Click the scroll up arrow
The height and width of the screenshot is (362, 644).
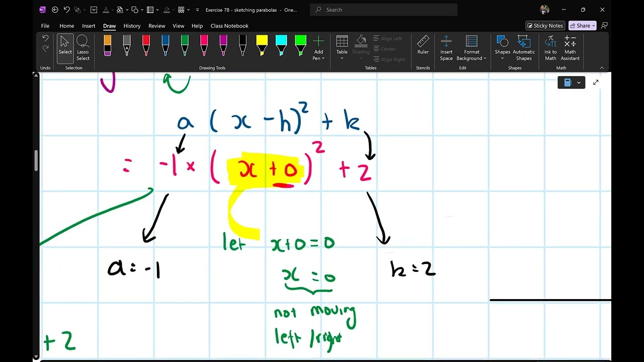tap(36, 75)
